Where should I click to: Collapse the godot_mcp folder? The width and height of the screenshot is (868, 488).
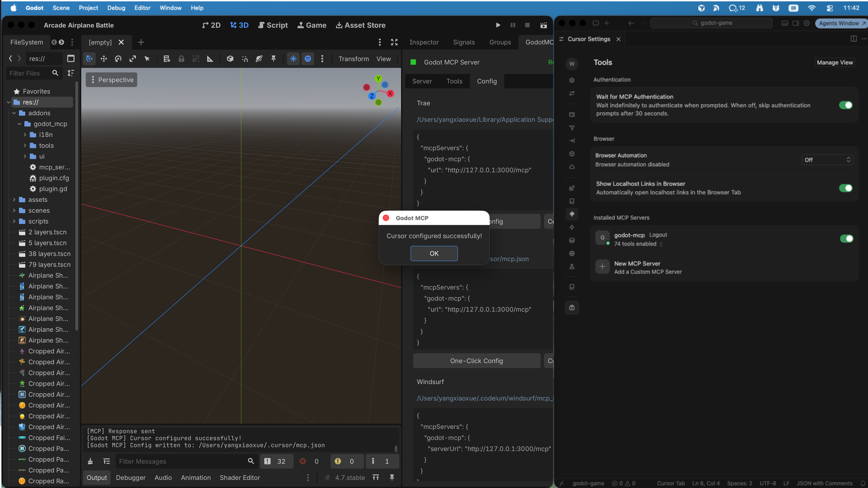click(x=20, y=124)
